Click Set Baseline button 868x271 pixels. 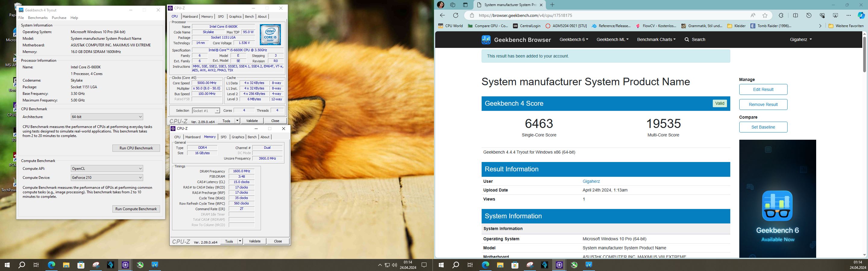[763, 127]
